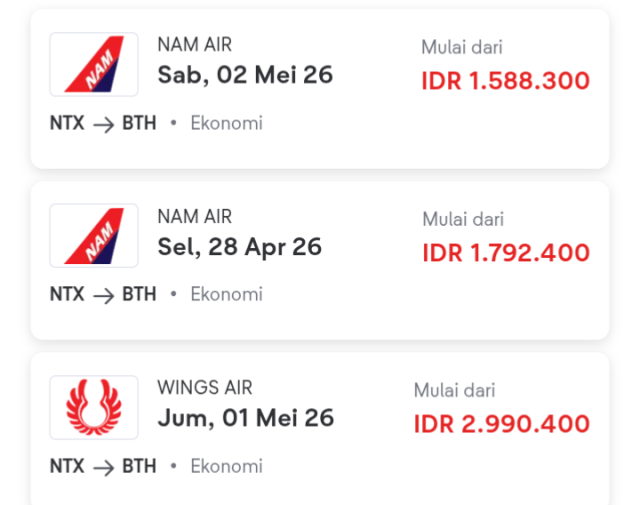Click the NAM Air logo on 28 Apr card
This screenshot has width=640, height=505.
[94, 236]
